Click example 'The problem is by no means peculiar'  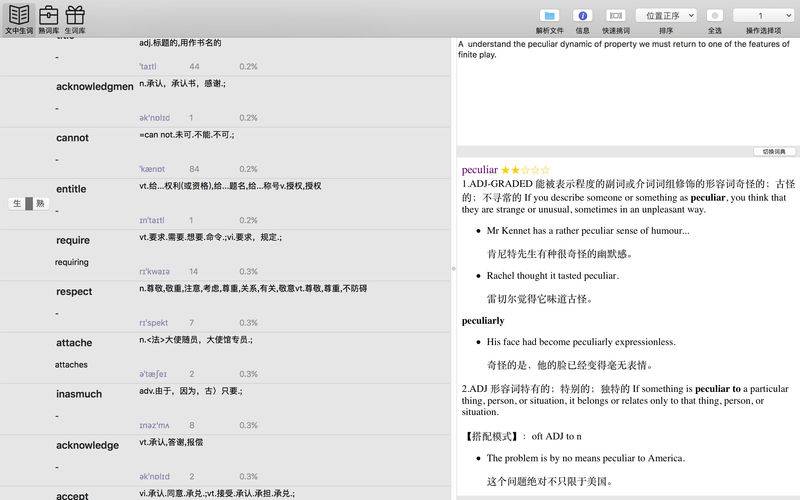586,458
